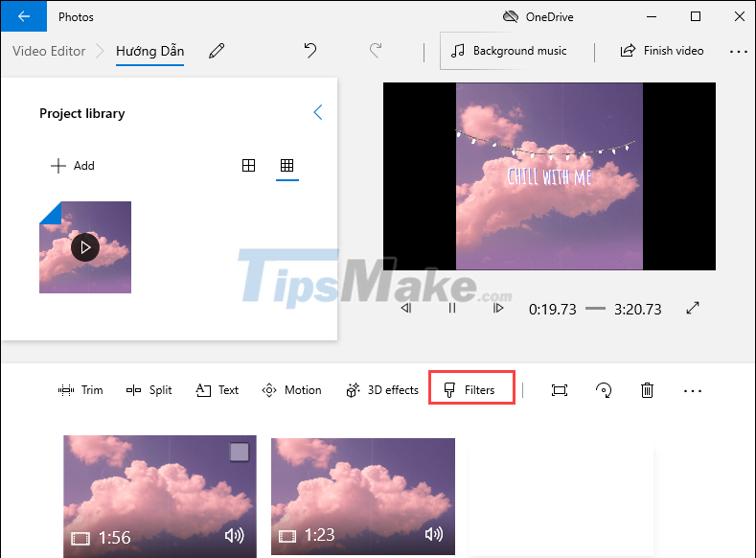Click the OneDrive cloud status icon
The width and height of the screenshot is (756, 558).
(x=511, y=17)
